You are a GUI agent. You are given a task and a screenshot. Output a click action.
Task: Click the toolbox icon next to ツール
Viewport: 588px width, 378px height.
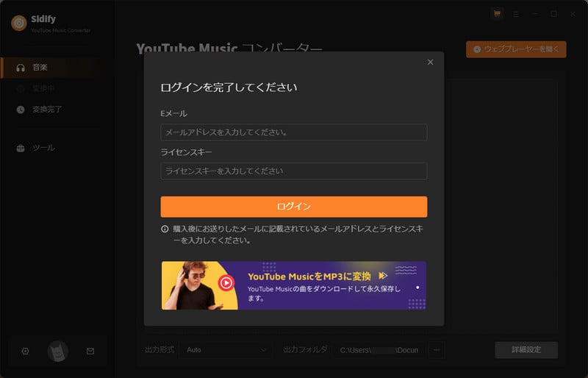point(21,148)
